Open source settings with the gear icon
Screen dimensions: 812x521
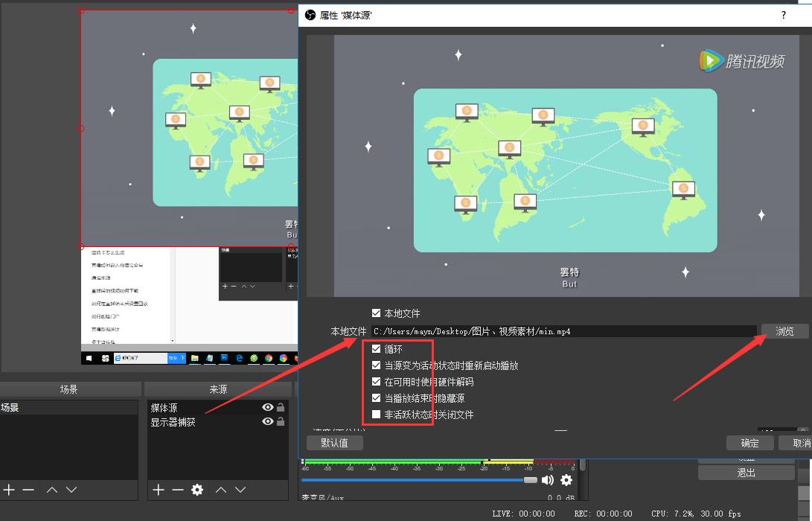tap(196, 490)
